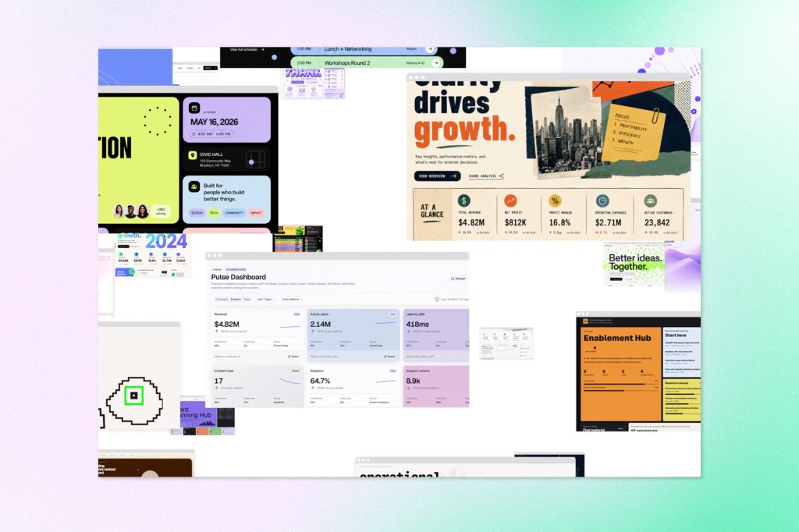Click the New York skyline photo
Viewport: 799px width, 532px height.
click(566, 131)
